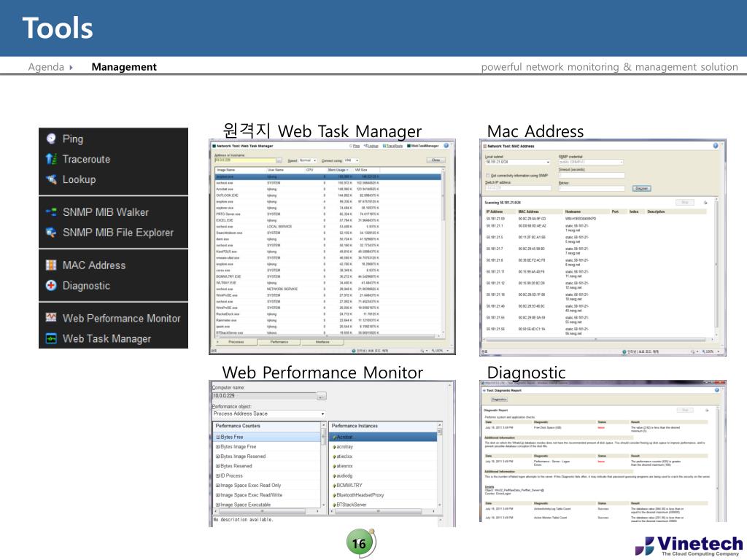Sort by CPU column header
The height and width of the screenshot is (560, 747).
[x=315, y=170]
